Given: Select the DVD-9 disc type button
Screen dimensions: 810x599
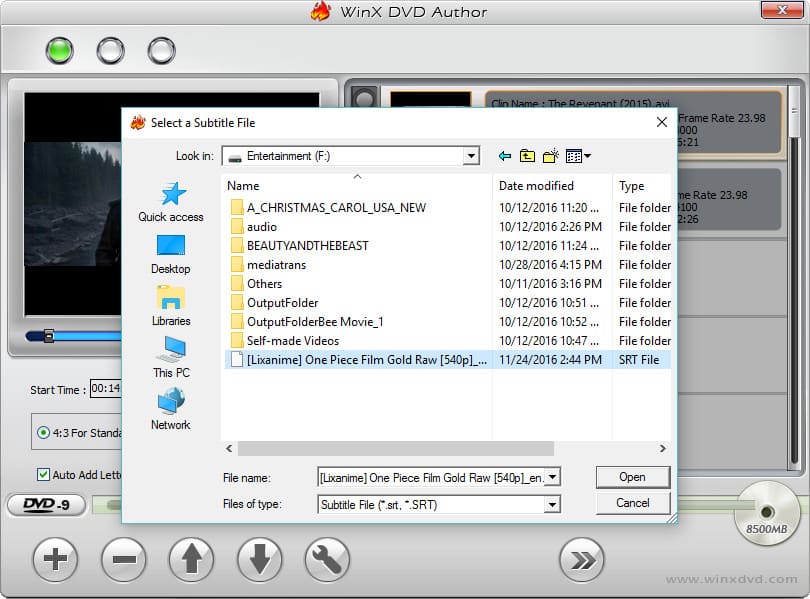Looking at the screenshot, I should 46,505.
